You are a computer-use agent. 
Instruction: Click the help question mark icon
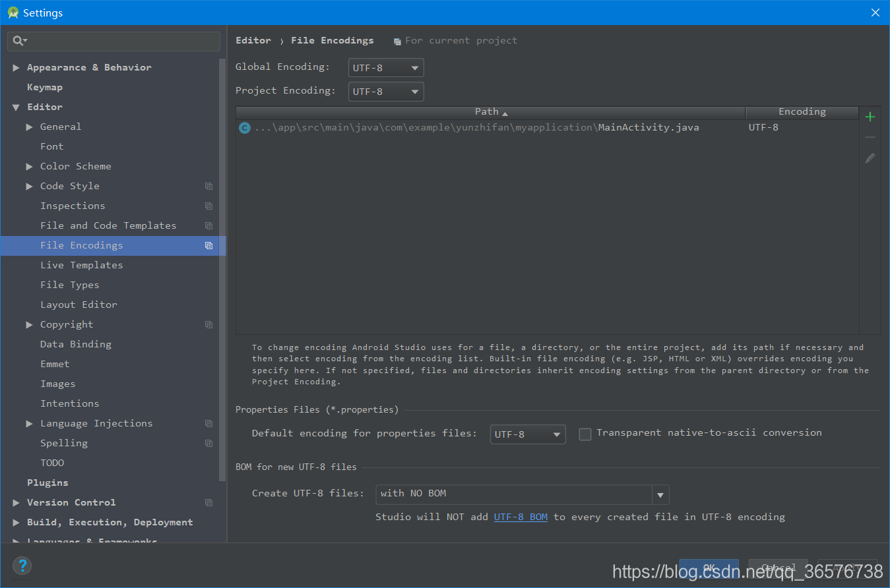(22, 566)
